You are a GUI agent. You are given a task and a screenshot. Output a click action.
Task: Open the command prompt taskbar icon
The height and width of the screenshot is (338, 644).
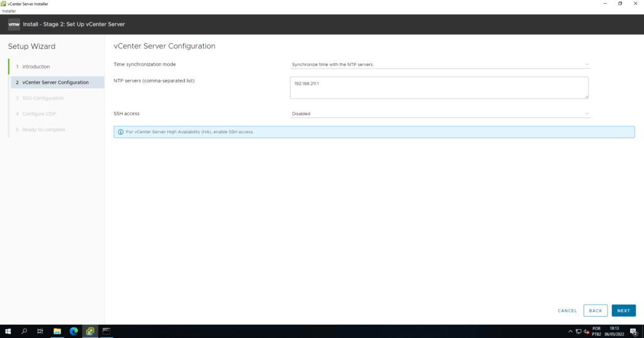pos(106,331)
